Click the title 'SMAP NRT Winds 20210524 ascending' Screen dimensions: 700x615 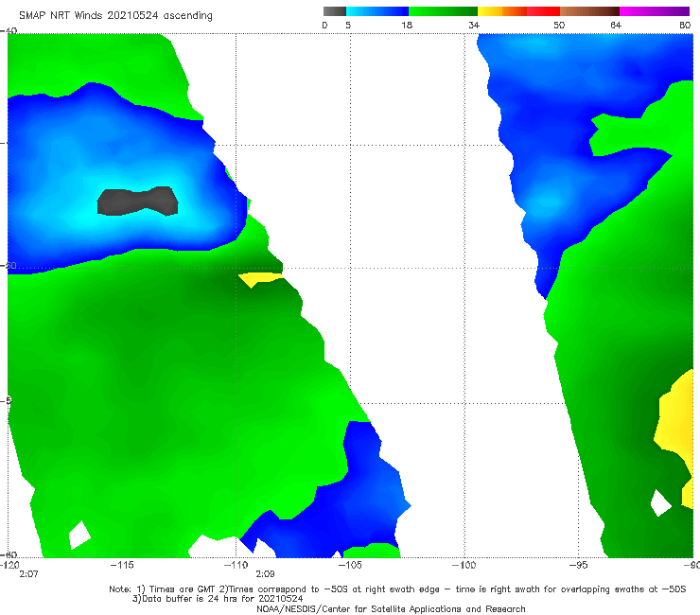(x=115, y=15)
